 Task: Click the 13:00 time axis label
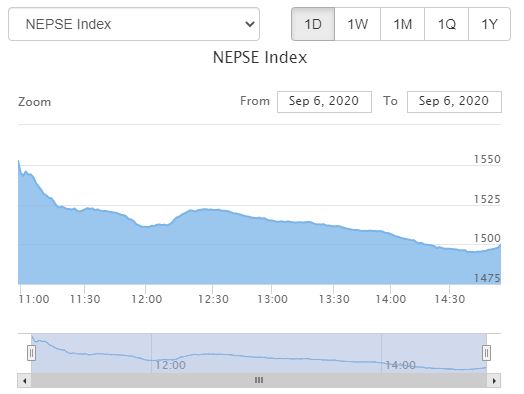[272, 299]
